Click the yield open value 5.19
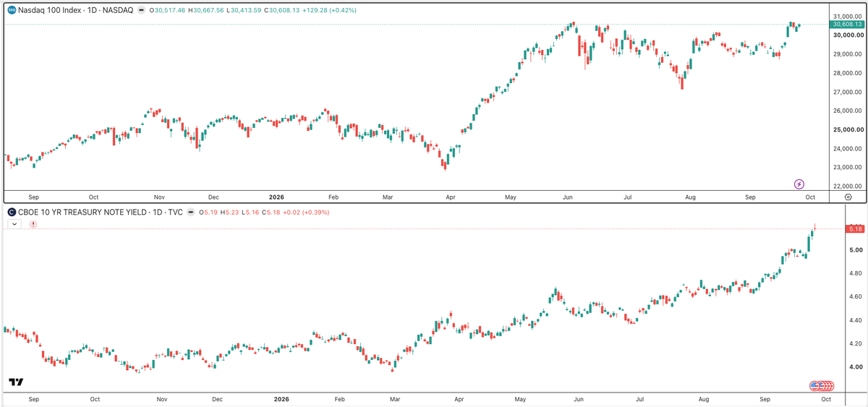Viewport: 868px width, 407px height. point(211,213)
